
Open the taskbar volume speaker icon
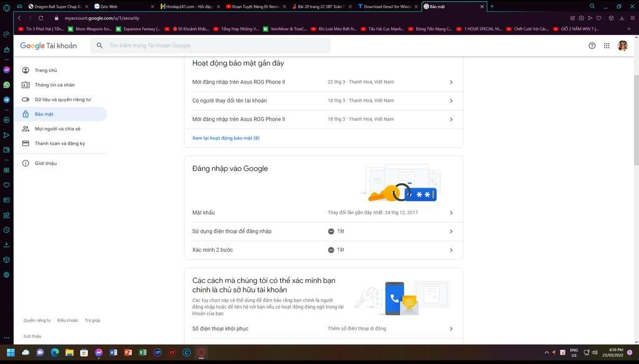click(595, 352)
